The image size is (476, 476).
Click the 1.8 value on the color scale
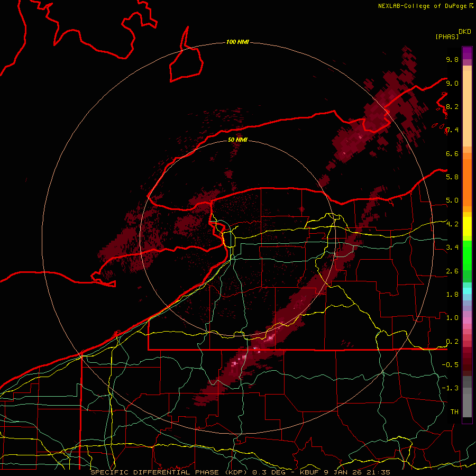coord(452,295)
